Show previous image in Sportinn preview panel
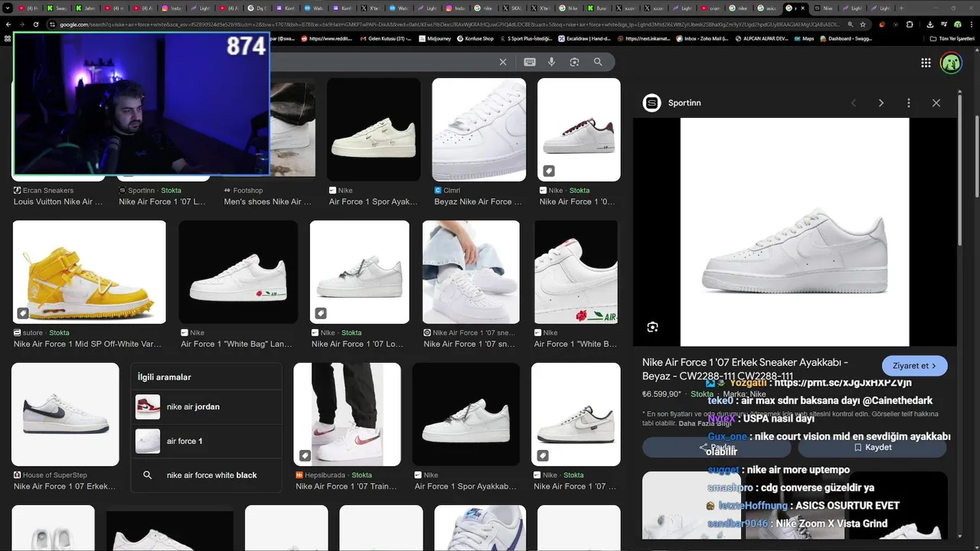Viewport: 980px width, 551px height. tap(854, 103)
